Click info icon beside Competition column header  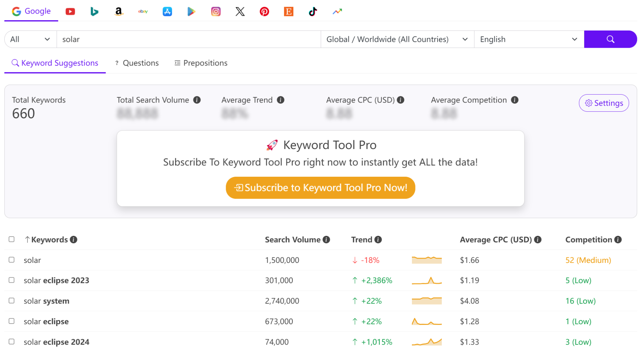[x=618, y=240]
